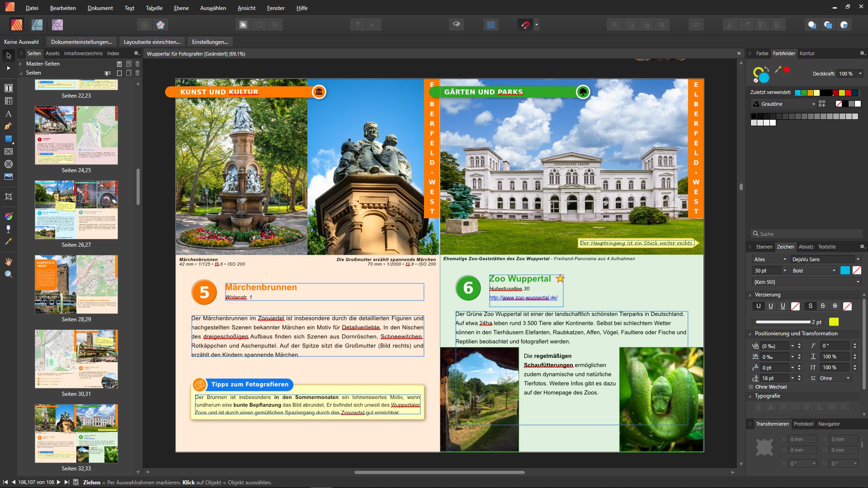
Task: Switch to the Designer persona
Action: pos(37,24)
